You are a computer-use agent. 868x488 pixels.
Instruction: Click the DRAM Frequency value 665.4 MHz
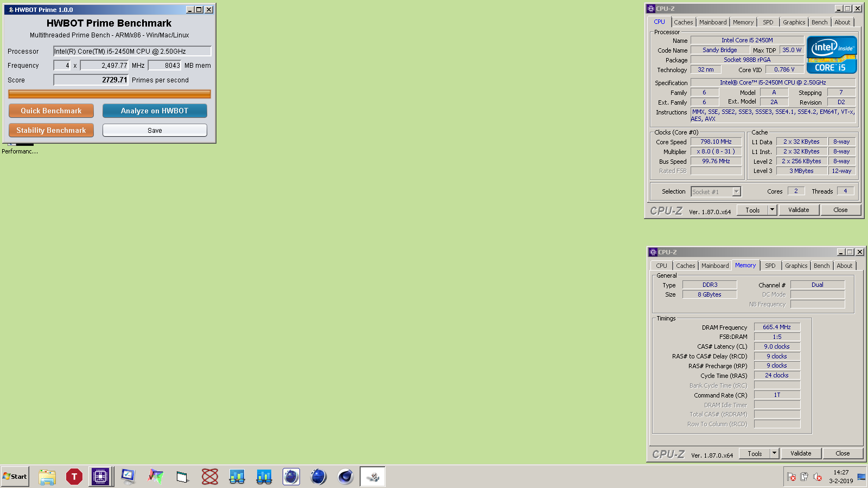tap(777, 327)
